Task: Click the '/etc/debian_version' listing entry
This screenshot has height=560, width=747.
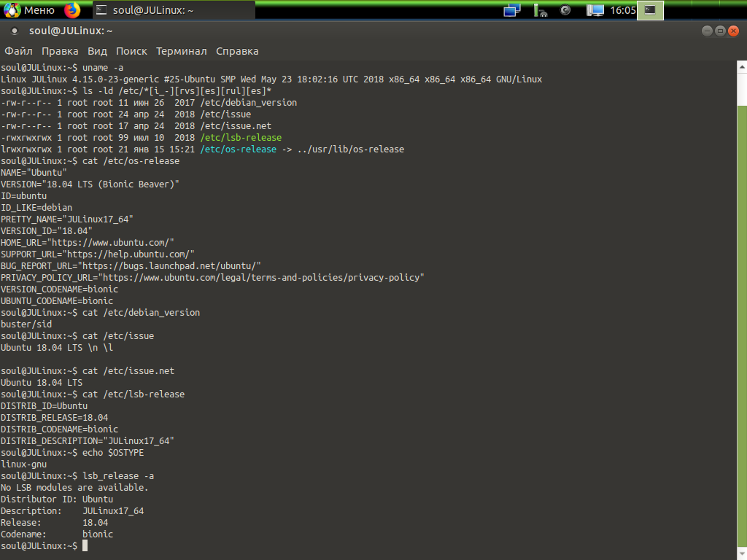Action: [248, 103]
